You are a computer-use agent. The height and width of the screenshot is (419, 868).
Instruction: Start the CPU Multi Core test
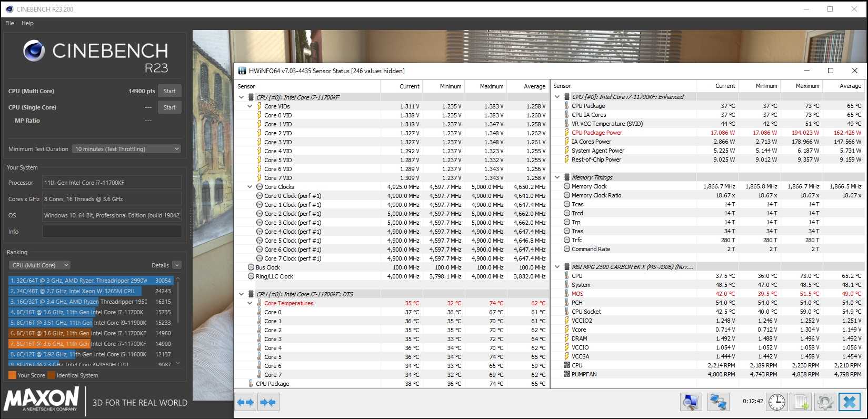click(x=169, y=91)
